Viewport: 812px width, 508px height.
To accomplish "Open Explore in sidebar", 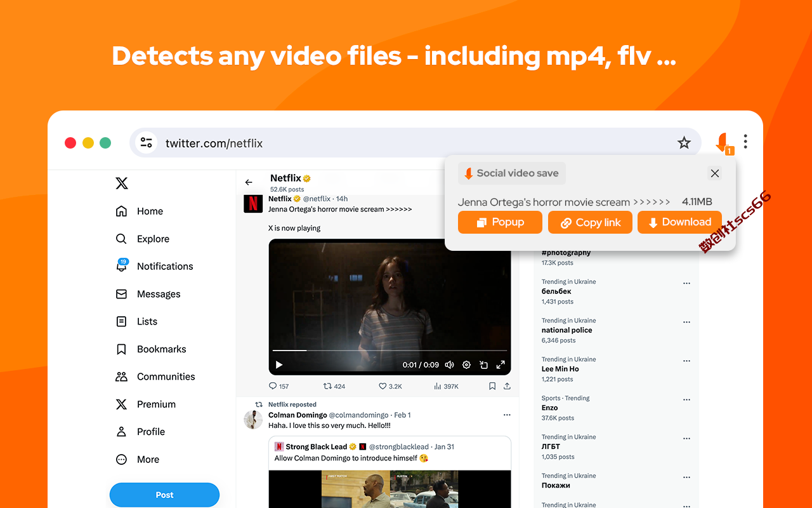I will coord(143,239).
